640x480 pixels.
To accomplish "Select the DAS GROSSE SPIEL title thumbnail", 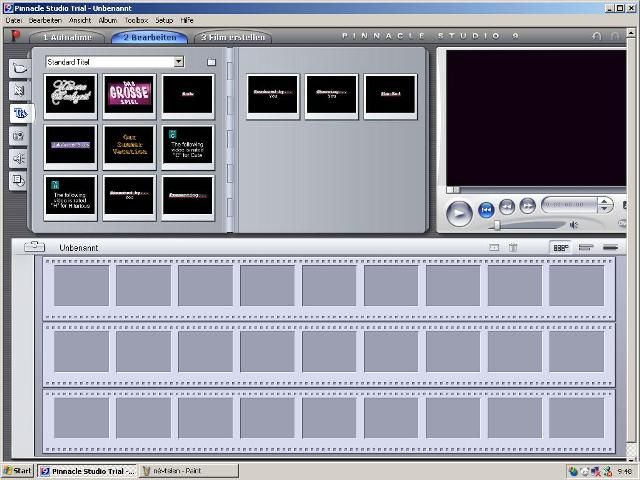I will pyautogui.click(x=129, y=95).
